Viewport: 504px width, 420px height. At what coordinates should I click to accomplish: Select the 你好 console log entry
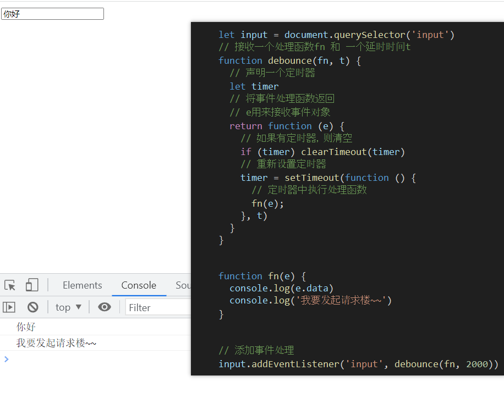[x=26, y=327]
